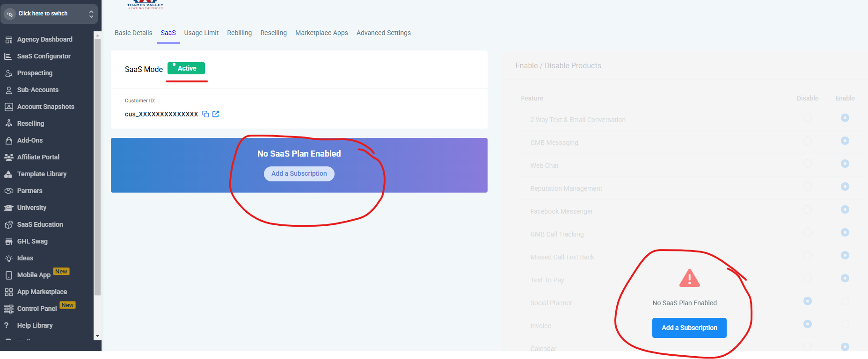The width and height of the screenshot is (868, 359).
Task: Click the SaaS Education cube icon
Action: tap(8, 225)
